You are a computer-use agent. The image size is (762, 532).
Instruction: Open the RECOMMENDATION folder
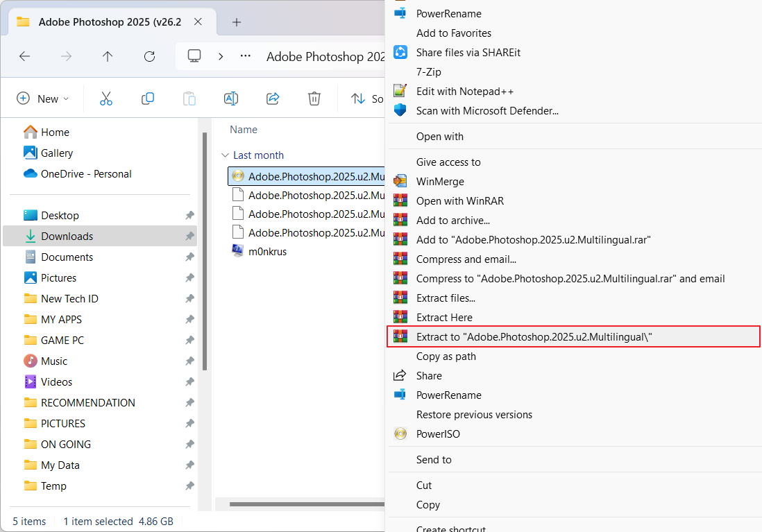[x=79, y=403]
